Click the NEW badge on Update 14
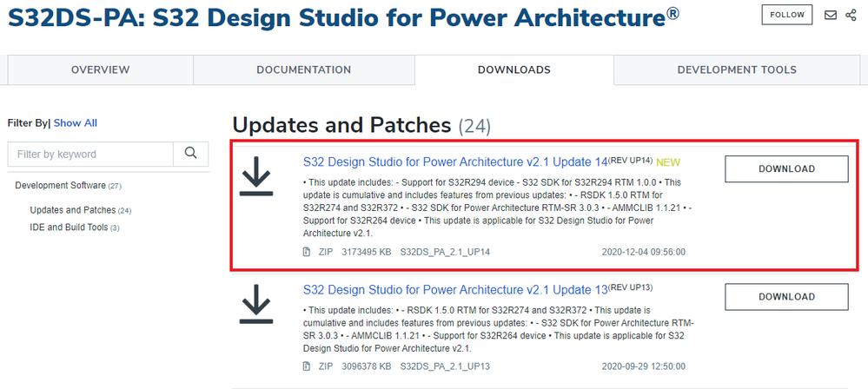The height and width of the screenshot is (389, 868). (x=668, y=162)
